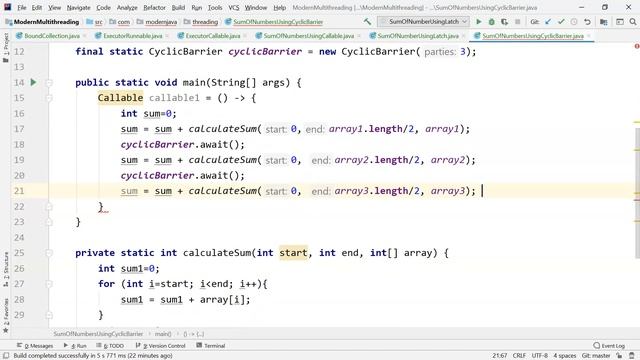The image size is (640, 360).
Task: Toggle the Project tool window in the left sidebar
Action: pyautogui.click(x=6, y=48)
